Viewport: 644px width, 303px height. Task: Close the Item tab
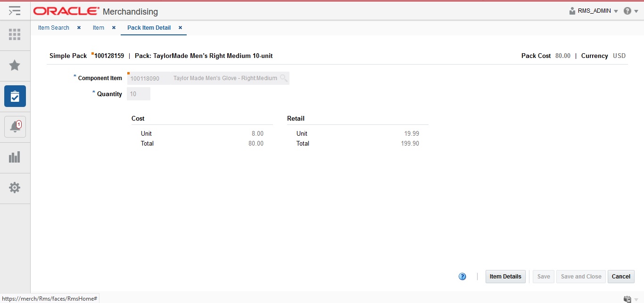click(x=114, y=28)
